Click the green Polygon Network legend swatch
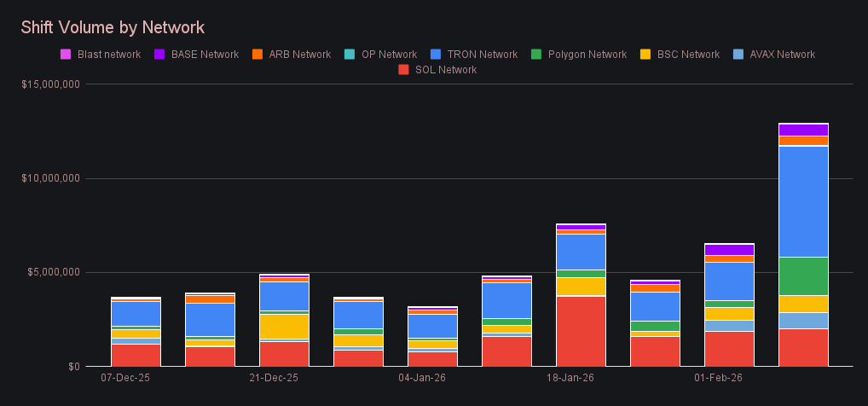868x406 pixels. pyautogui.click(x=536, y=55)
